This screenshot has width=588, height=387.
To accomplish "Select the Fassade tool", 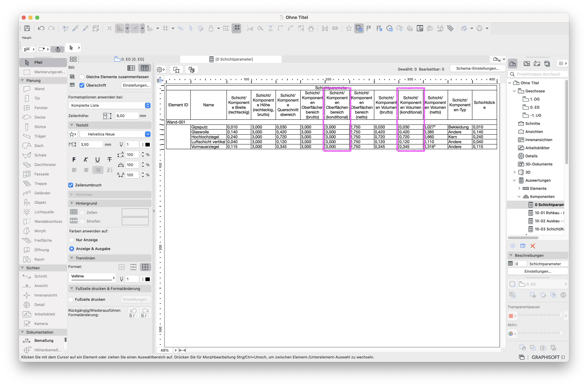I will [x=43, y=174].
